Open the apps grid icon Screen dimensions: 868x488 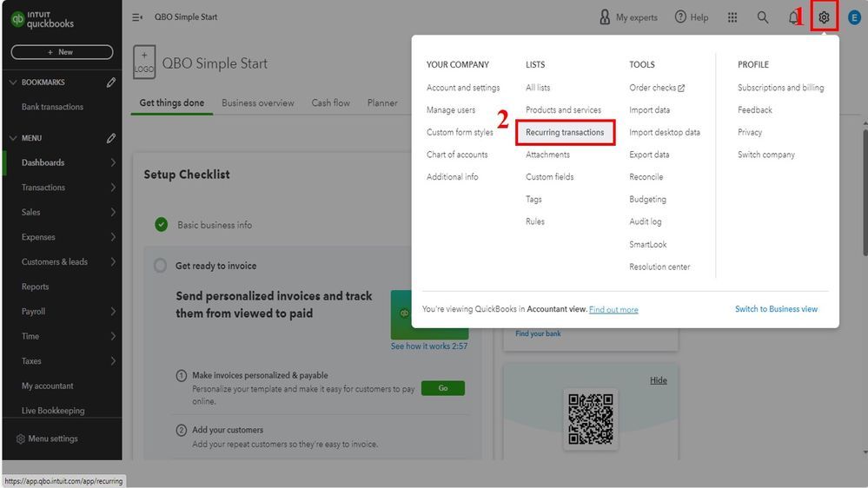732,17
